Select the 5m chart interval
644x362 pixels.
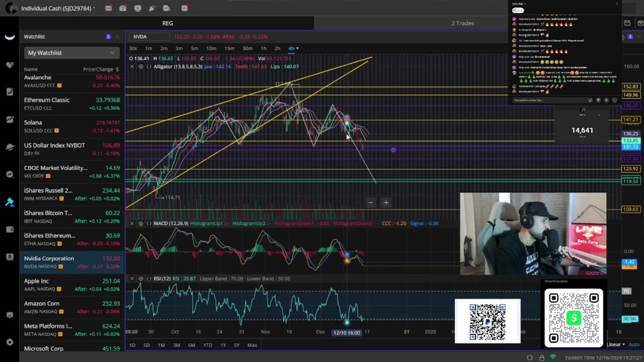[194, 48]
